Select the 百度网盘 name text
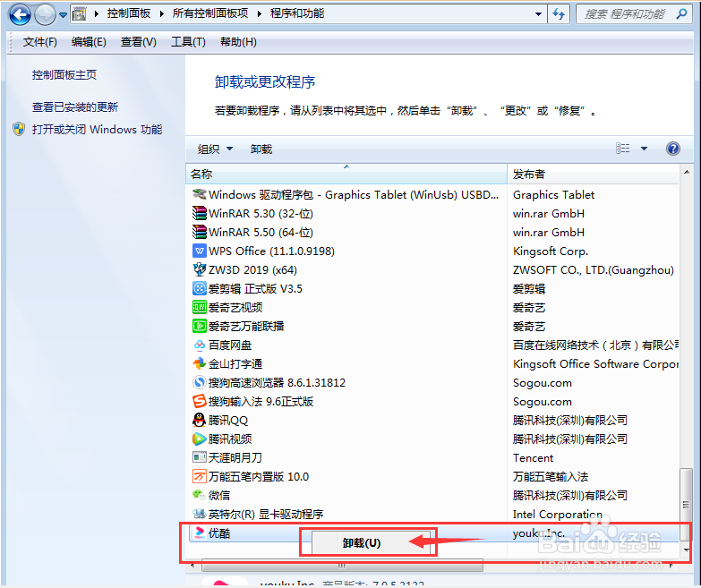Screen dimensions: 701x588 pyautogui.click(x=230, y=345)
